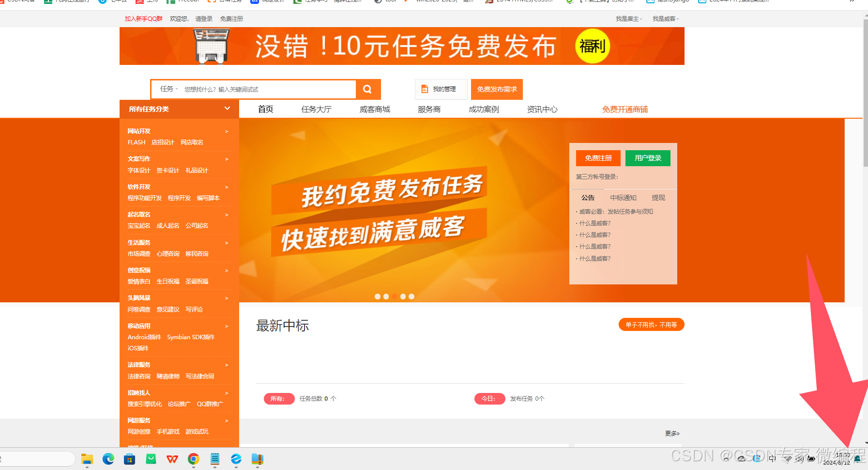Select the 任务大厅 navigation tab
This screenshot has width=868, height=470.
(316, 109)
